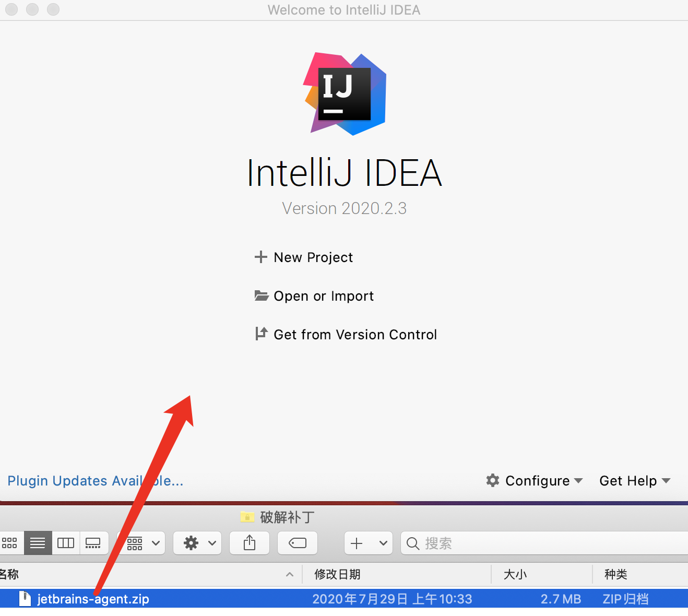Viewport: 688px width, 616px height.
Task: Zoom the IntelliJ welcome window
Action: pyautogui.click(x=53, y=9)
